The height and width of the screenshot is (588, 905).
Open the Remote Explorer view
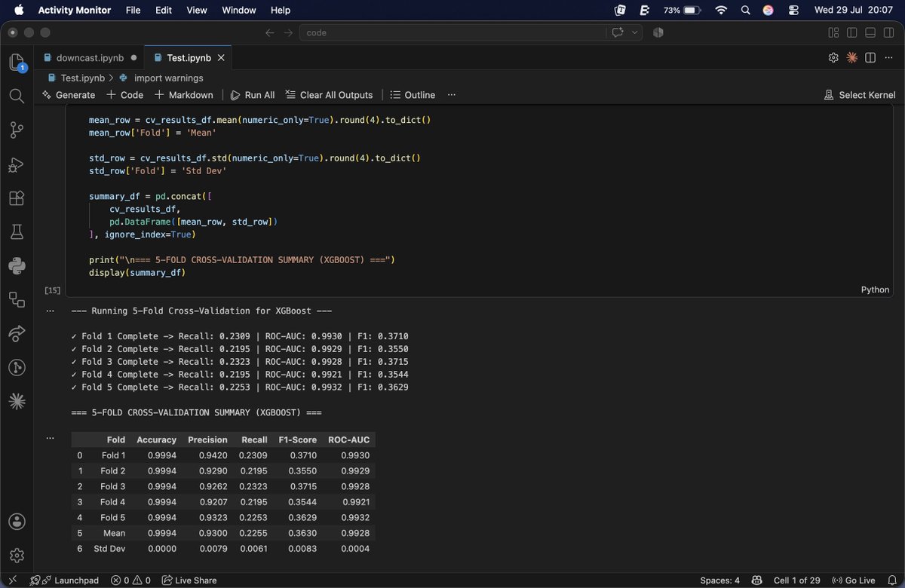[17, 299]
